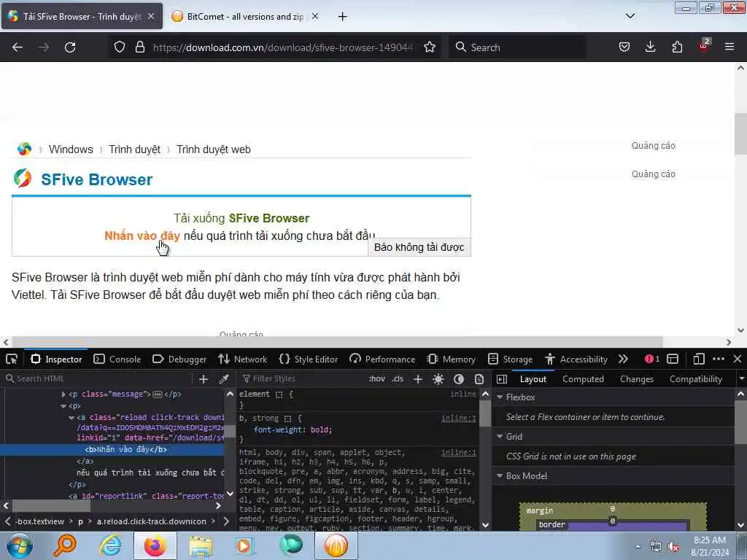Open Windows breadcrumb link
This screenshot has width=747, height=560.
point(71,149)
